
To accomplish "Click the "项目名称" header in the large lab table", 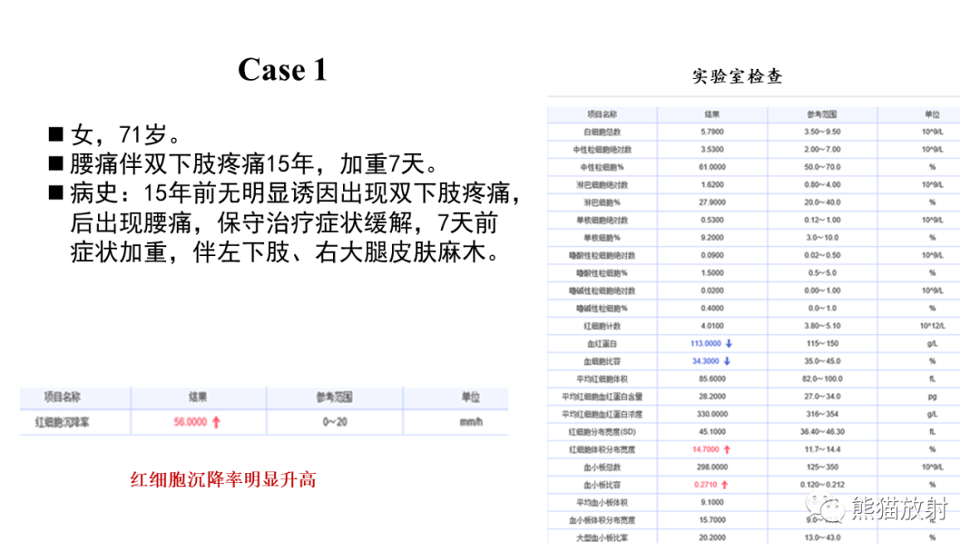I will (x=602, y=114).
